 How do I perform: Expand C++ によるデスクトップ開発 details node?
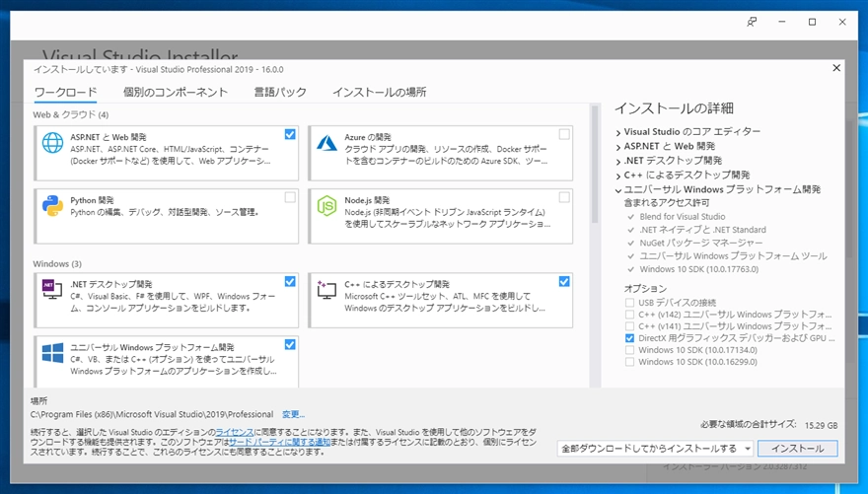[x=618, y=176]
